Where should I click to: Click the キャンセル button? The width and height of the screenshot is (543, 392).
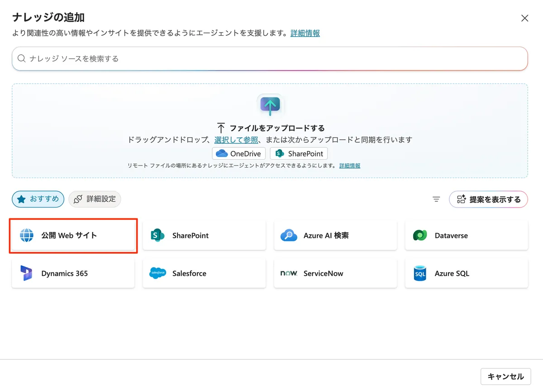[505, 376]
